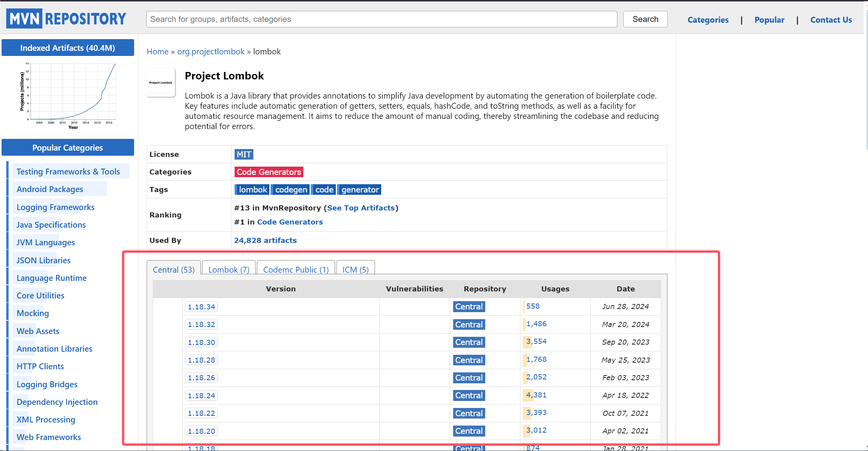Select the codegen tag

click(291, 190)
